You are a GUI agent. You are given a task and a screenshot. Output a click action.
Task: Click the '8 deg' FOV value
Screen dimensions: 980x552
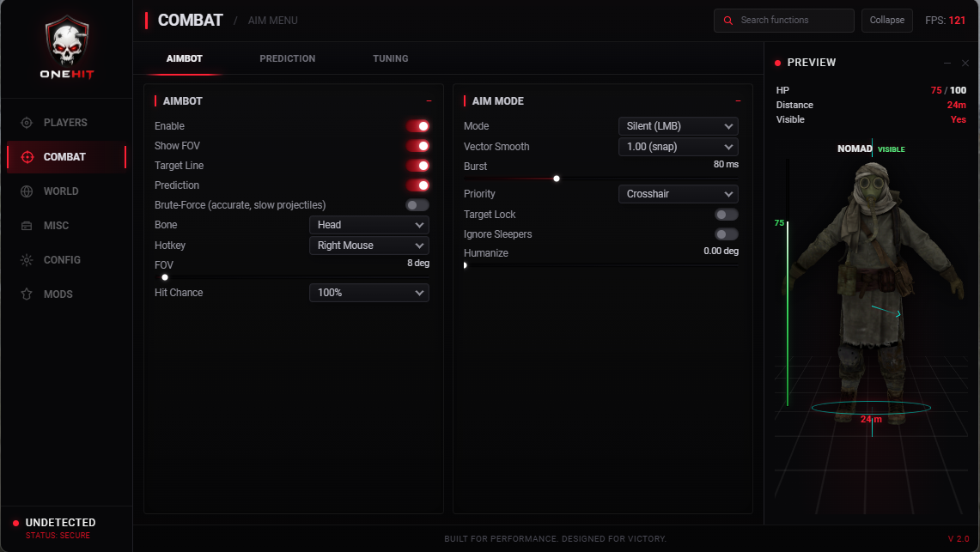coord(418,263)
